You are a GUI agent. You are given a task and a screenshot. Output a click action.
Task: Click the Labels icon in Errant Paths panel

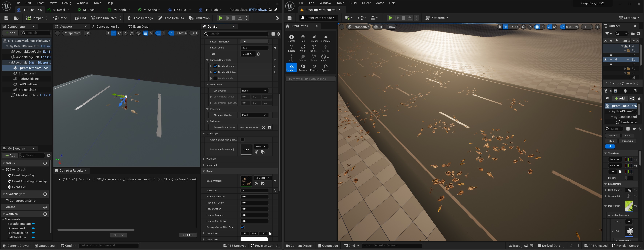point(291,48)
